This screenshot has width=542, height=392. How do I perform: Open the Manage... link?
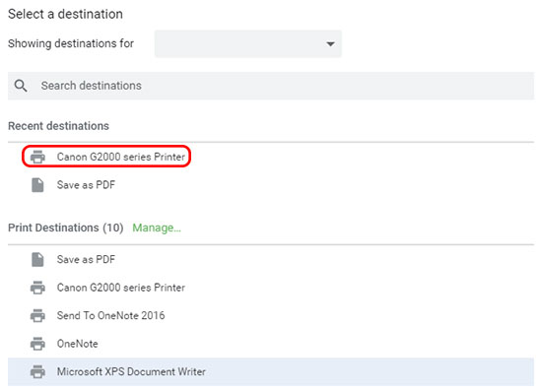[x=157, y=228]
